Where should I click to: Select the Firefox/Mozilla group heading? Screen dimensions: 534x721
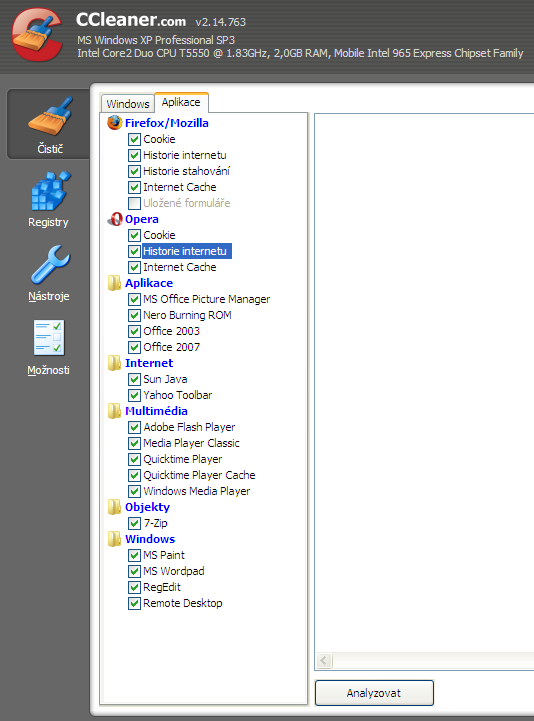(167, 123)
